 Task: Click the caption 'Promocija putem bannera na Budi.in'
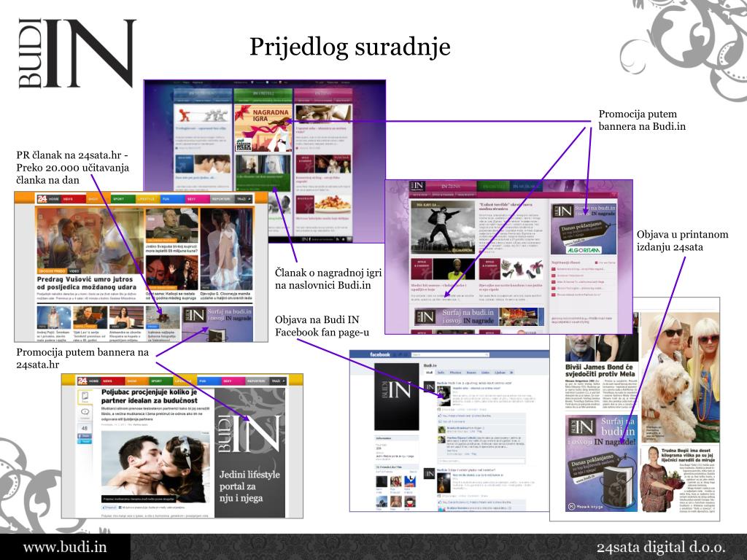(x=642, y=120)
